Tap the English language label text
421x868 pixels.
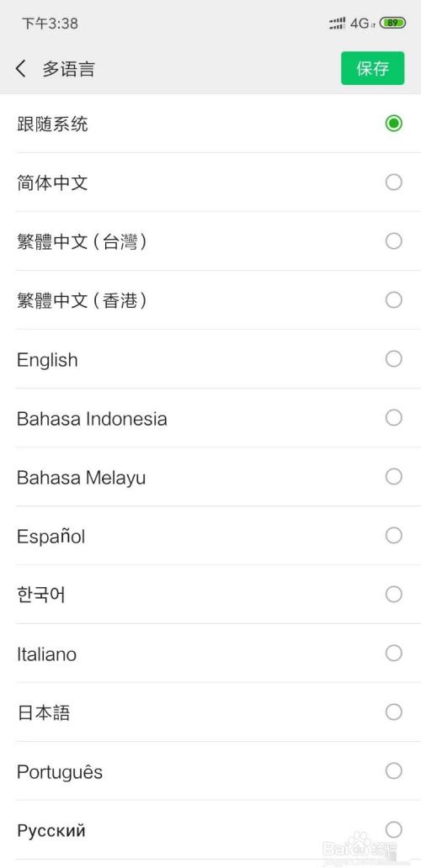click(x=47, y=360)
